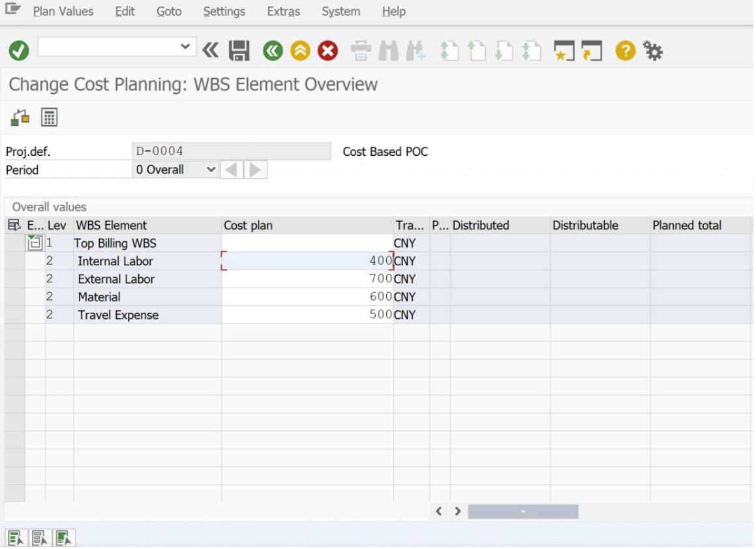Click the calculator-style totals icon
The height and width of the screenshot is (549, 756).
click(x=49, y=117)
